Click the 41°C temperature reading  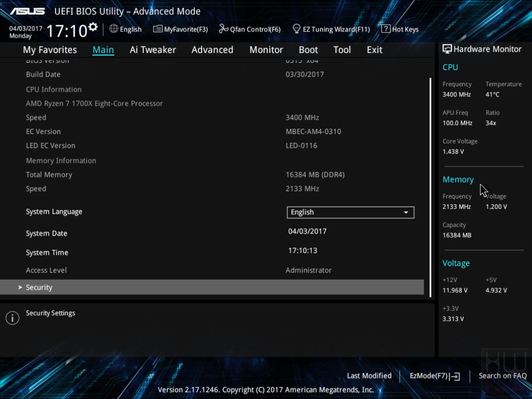(492, 95)
